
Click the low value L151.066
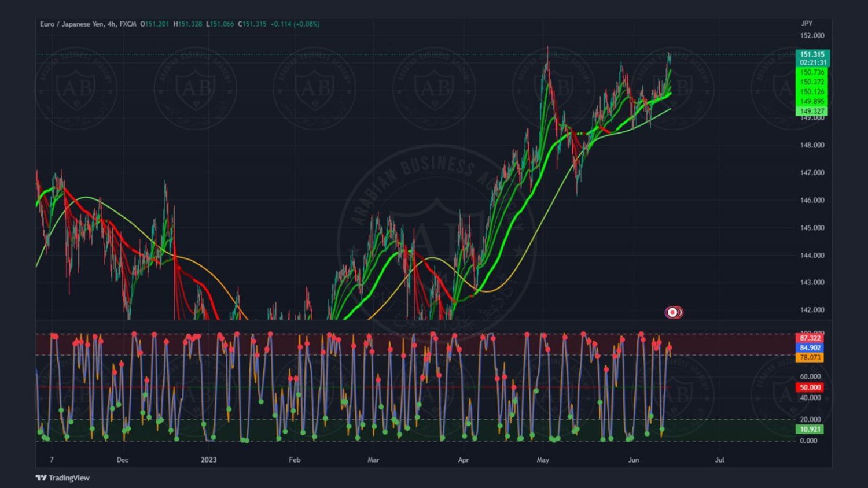(220, 24)
